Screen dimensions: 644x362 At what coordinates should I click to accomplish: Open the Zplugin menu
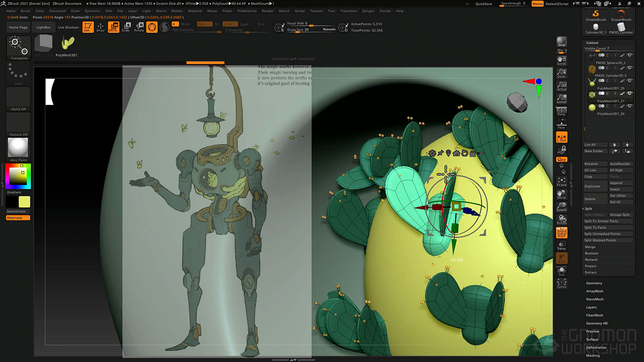click(368, 11)
